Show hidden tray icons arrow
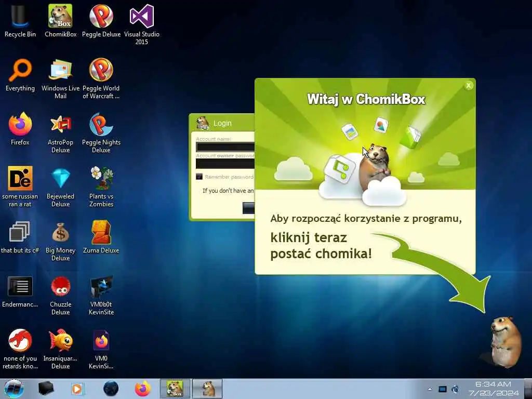The image size is (532, 399). point(430,389)
